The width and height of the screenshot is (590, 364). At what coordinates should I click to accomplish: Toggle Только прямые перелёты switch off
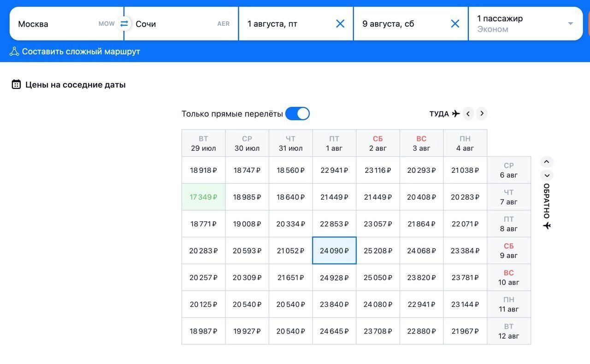[297, 113]
